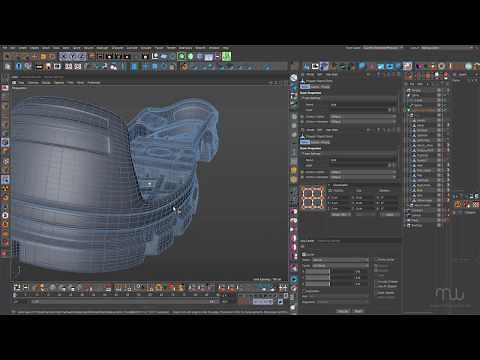Open the Object (Rel) dropdown below the coordinates

340,214
